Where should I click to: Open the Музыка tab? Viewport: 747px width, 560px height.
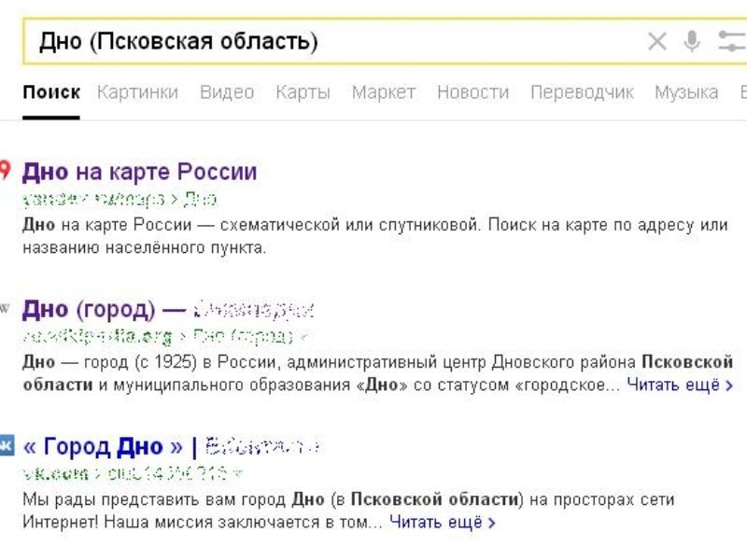pos(685,92)
